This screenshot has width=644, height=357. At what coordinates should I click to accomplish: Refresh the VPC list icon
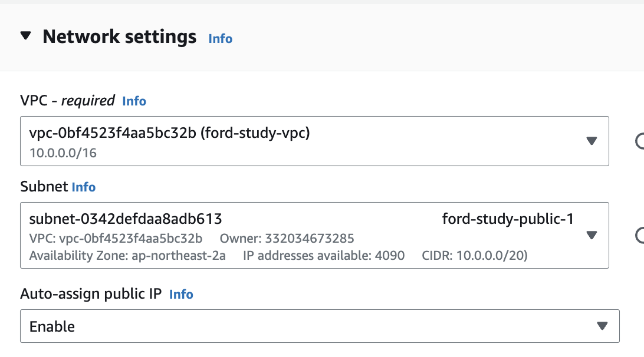click(639, 141)
